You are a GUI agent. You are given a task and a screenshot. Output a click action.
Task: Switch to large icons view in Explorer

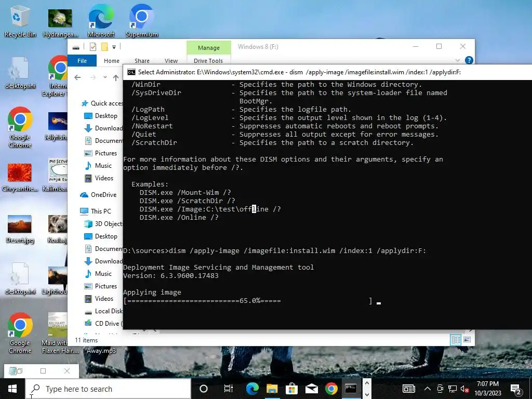coord(467,340)
